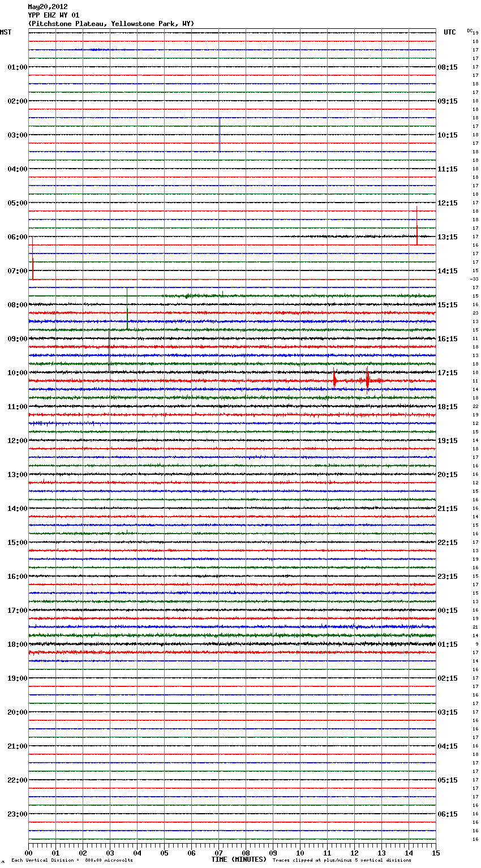Click the 14:15 UTC time label
Screen dimensions: 481x868
(448, 271)
